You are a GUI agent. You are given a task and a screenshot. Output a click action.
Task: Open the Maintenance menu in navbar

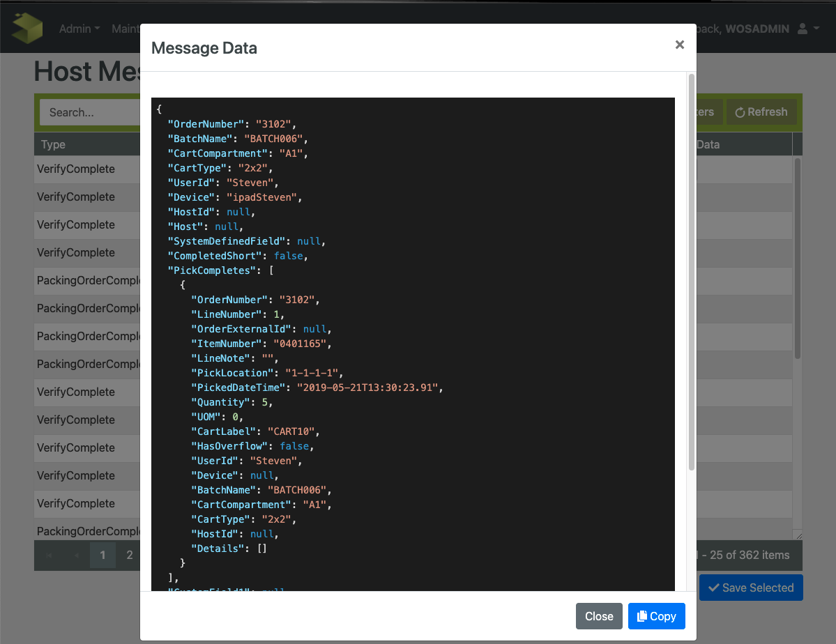coord(126,29)
